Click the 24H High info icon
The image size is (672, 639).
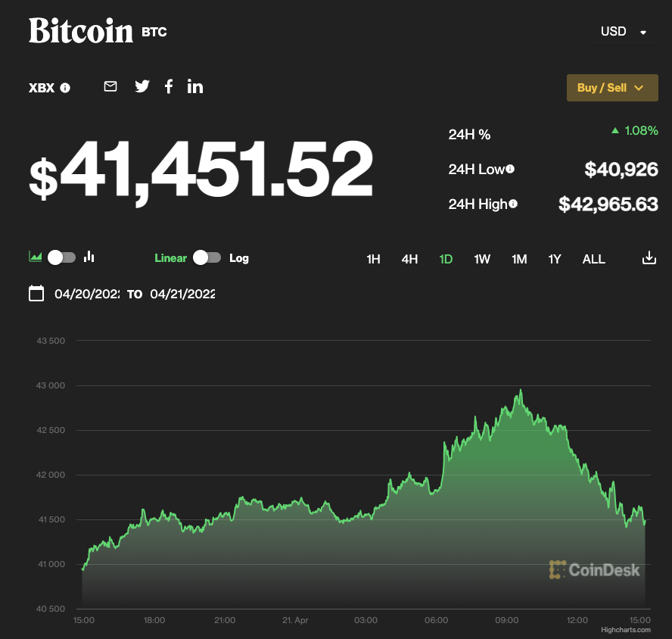tap(514, 204)
